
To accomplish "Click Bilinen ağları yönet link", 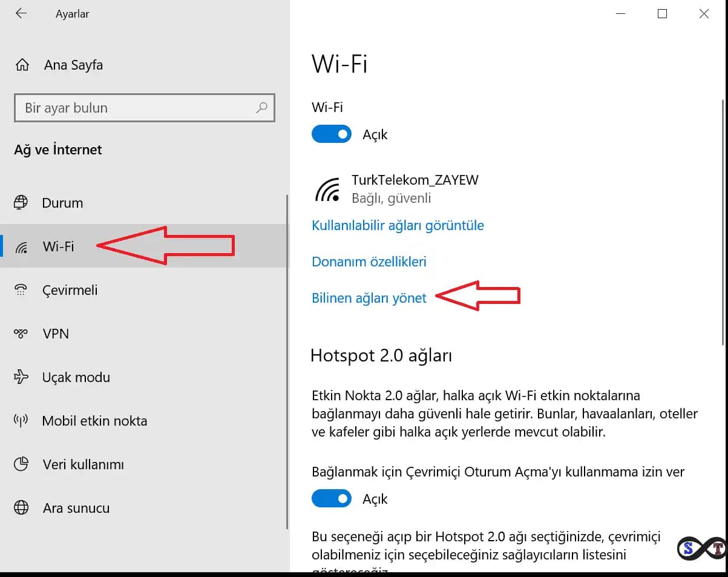I will pos(369,298).
